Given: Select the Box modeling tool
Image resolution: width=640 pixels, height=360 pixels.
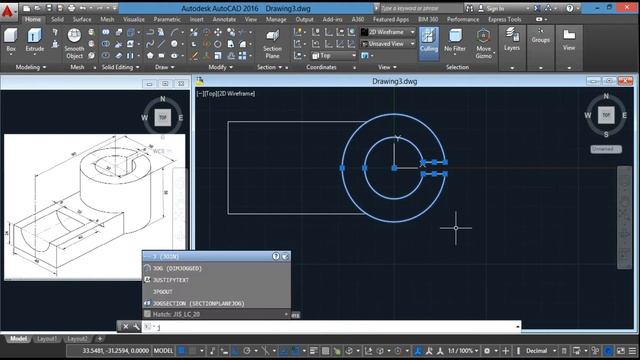Looking at the screenshot, I should coord(11,40).
